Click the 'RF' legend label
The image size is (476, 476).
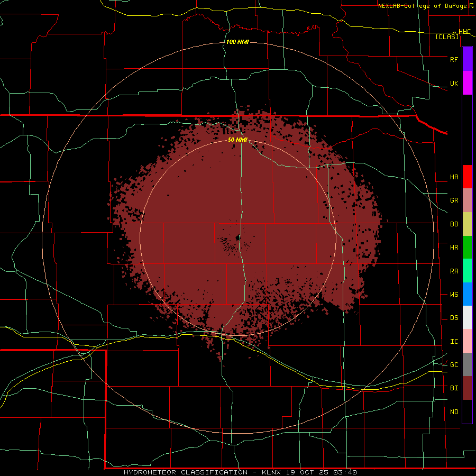454,59
